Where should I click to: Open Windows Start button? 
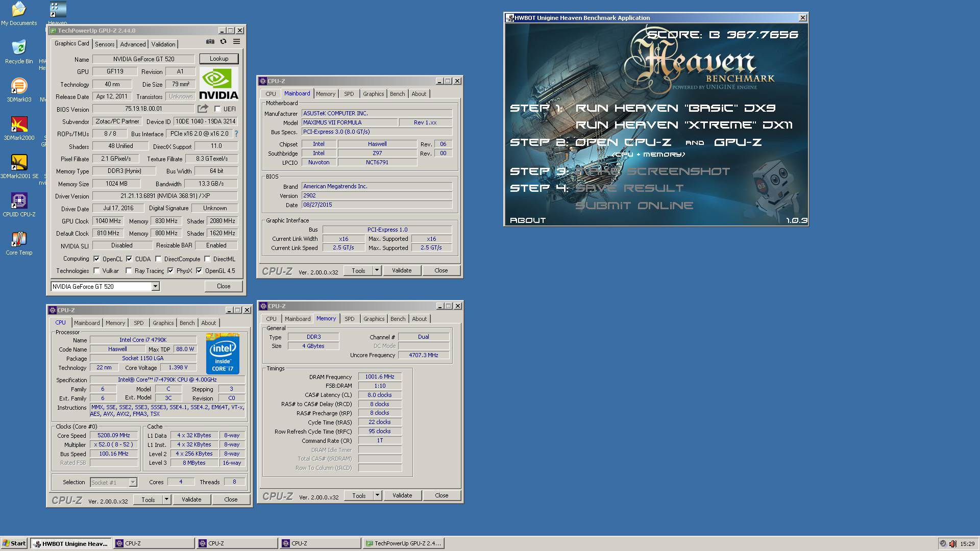coord(14,543)
